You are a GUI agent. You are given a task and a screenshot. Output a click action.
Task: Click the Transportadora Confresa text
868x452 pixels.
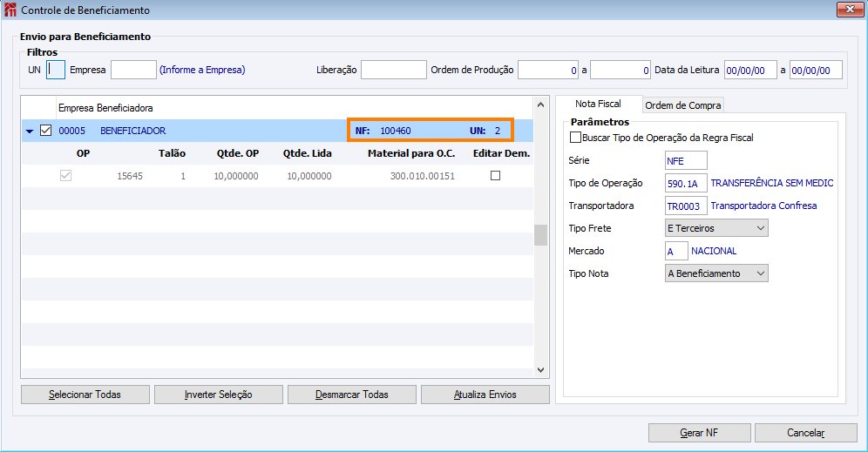pos(763,206)
